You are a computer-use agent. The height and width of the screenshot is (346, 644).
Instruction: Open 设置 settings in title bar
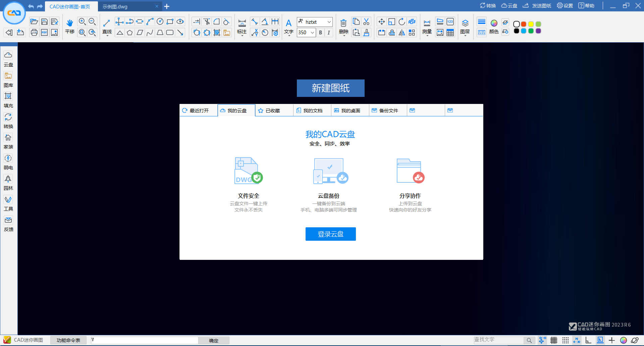click(565, 6)
